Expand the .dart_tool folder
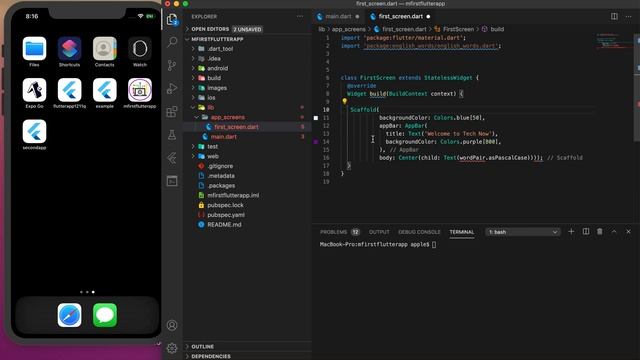The width and height of the screenshot is (640, 360). 247,49
